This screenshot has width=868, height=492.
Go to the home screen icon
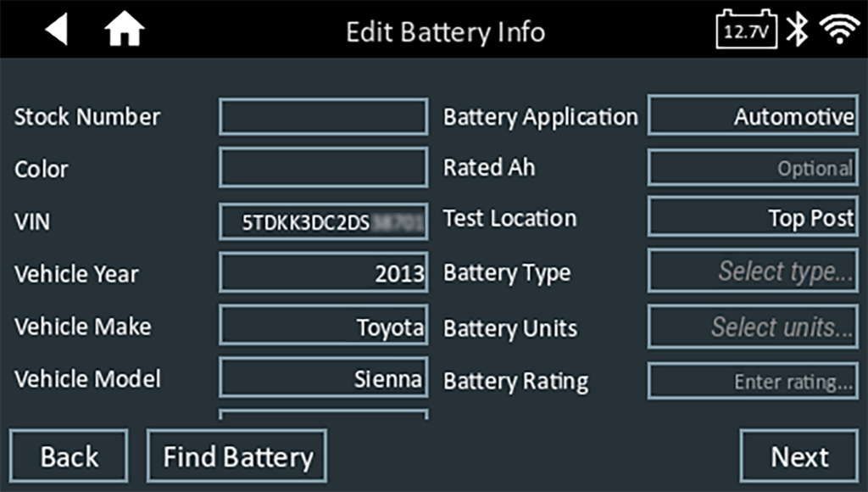(124, 31)
